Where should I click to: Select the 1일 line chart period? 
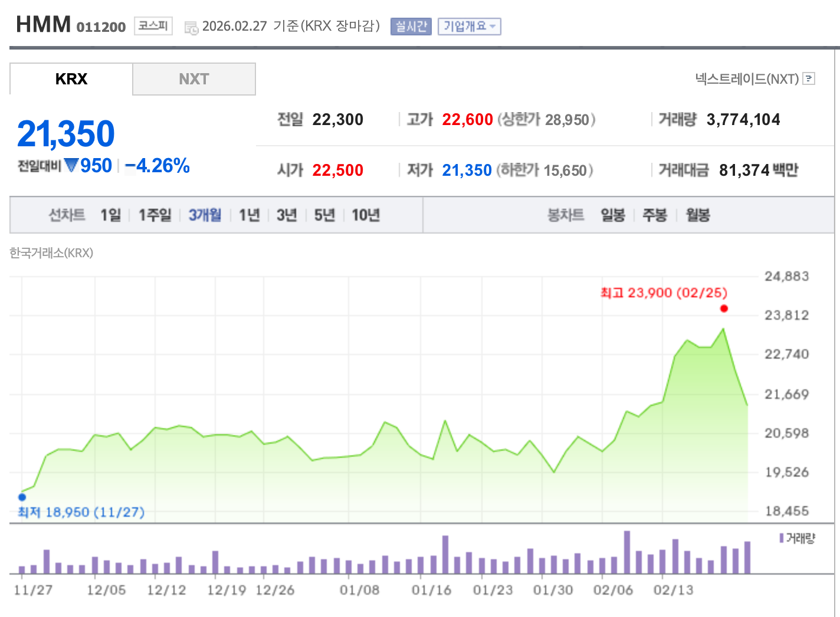110,215
